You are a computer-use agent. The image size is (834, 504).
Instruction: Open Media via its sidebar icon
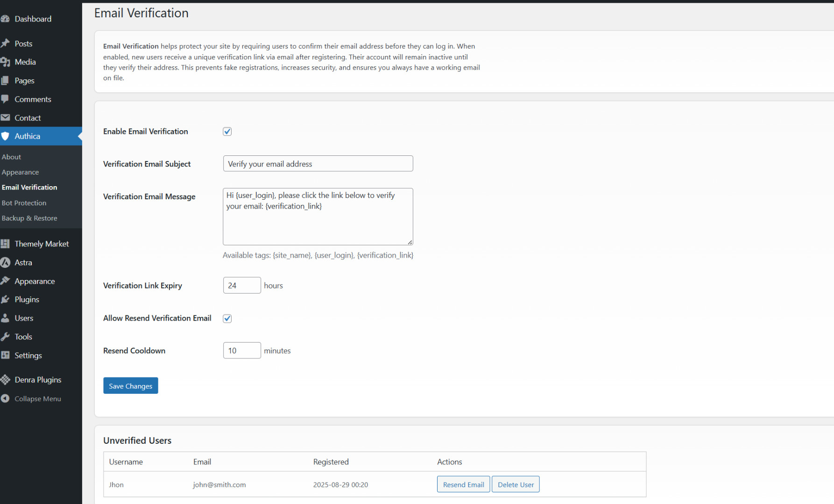click(5, 62)
